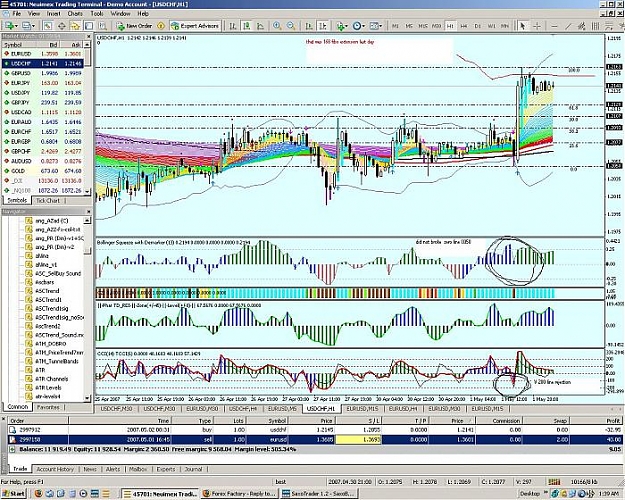Switch timeframe to M30
The height and width of the screenshot is (500, 625).
[436, 26]
